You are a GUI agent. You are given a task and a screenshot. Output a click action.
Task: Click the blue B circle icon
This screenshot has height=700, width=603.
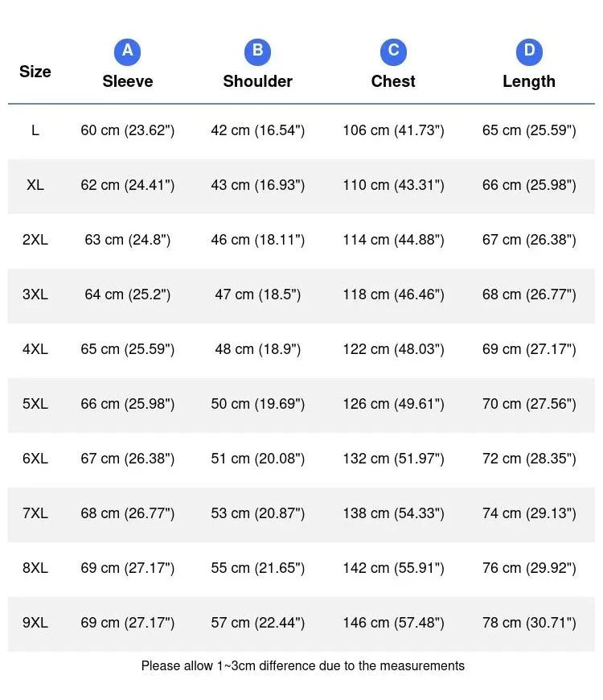pyautogui.click(x=258, y=51)
